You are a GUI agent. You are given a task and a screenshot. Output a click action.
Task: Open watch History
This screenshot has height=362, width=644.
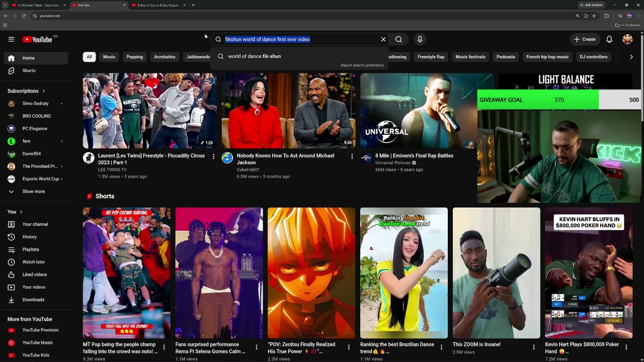click(x=36, y=237)
